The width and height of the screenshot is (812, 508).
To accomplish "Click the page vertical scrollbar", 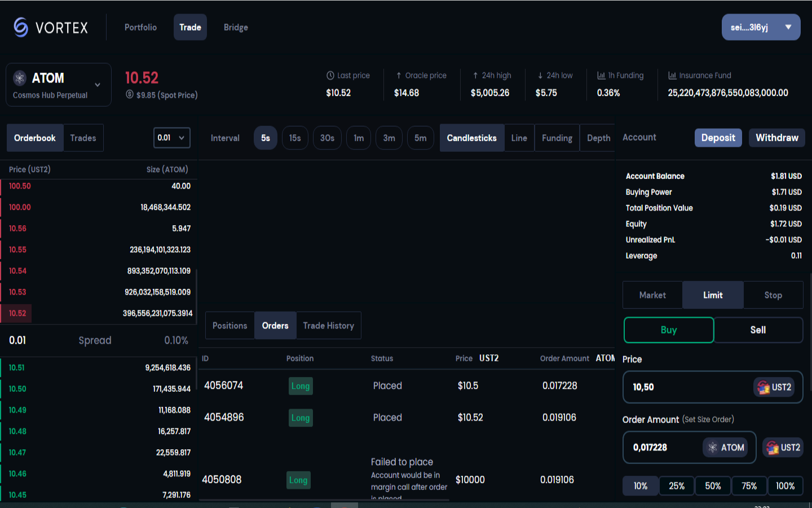I will [810, 333].
